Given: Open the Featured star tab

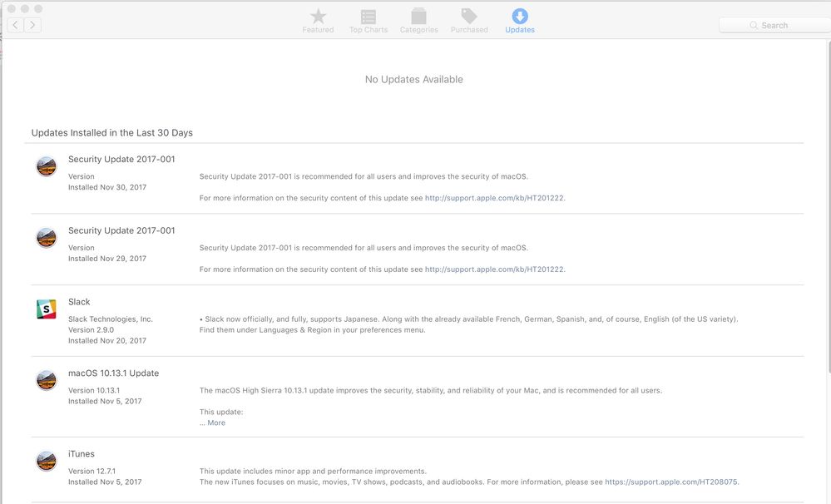Looking at the screenshot, I should [318, 21].
